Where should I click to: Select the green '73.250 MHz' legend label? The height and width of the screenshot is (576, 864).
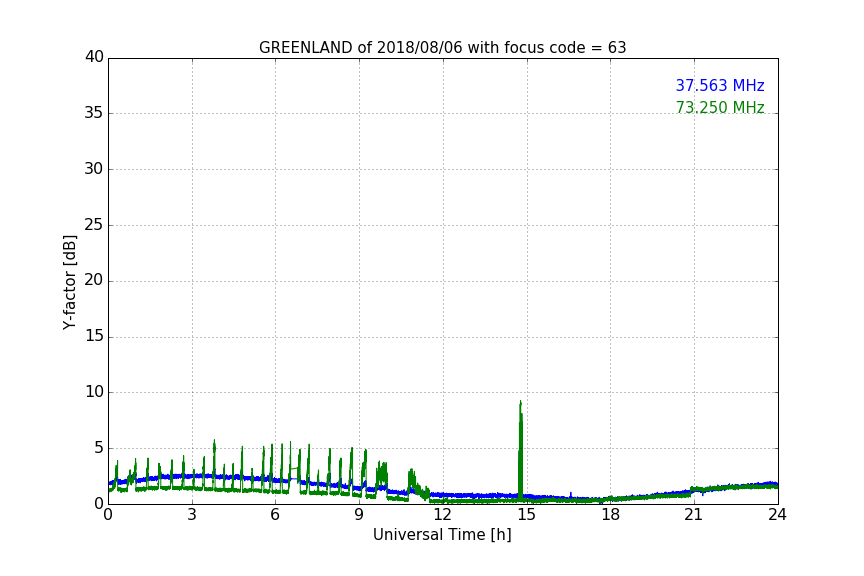pyautogui.click(x=720, y=107)
